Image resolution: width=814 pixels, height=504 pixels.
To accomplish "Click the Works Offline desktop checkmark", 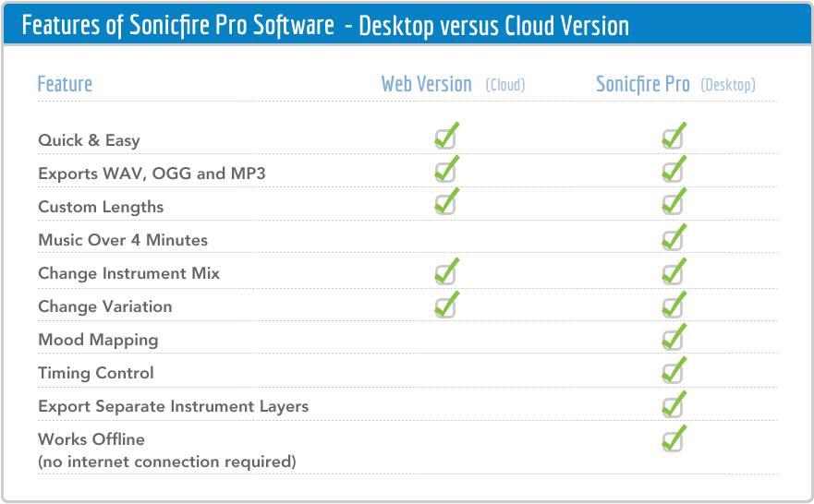I will pos(674,438).
